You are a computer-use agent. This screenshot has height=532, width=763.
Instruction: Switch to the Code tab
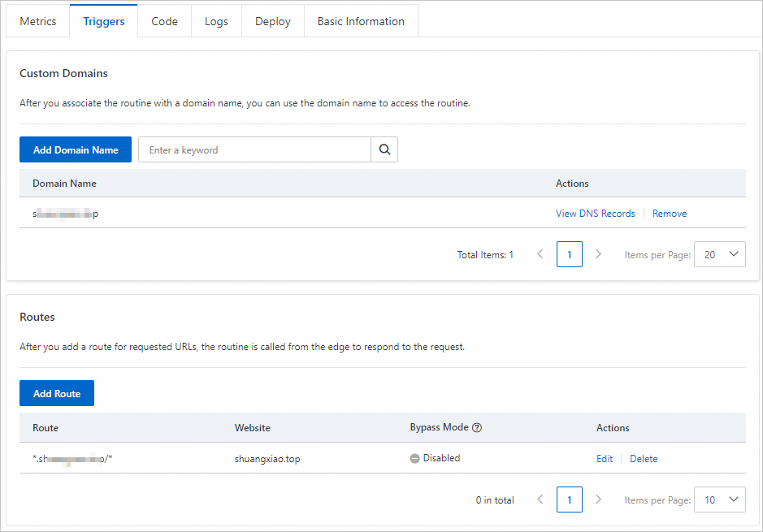(164, 21)
